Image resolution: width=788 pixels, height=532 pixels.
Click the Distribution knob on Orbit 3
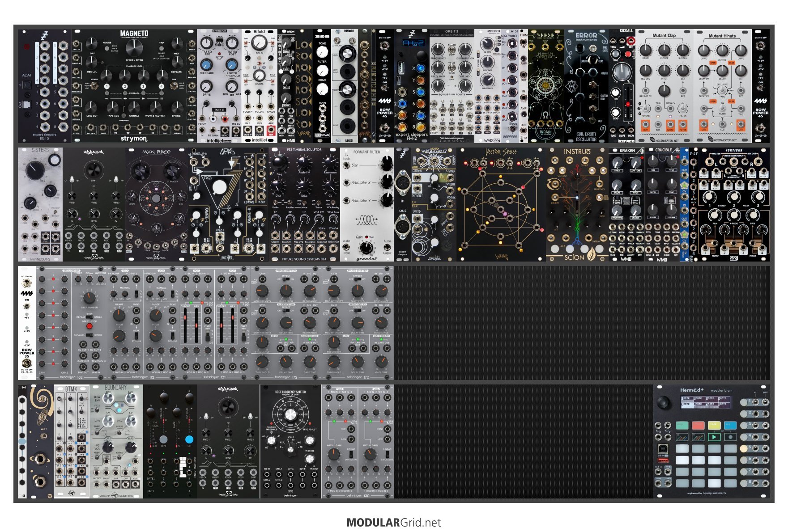pyautogui.click(x=465, y=51)
